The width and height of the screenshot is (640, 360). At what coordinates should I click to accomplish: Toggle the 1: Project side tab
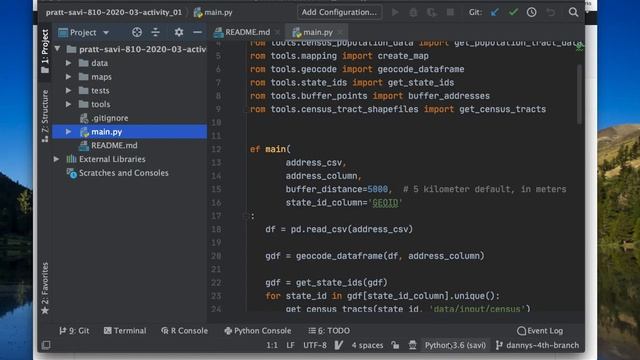[x=45, y=51]
